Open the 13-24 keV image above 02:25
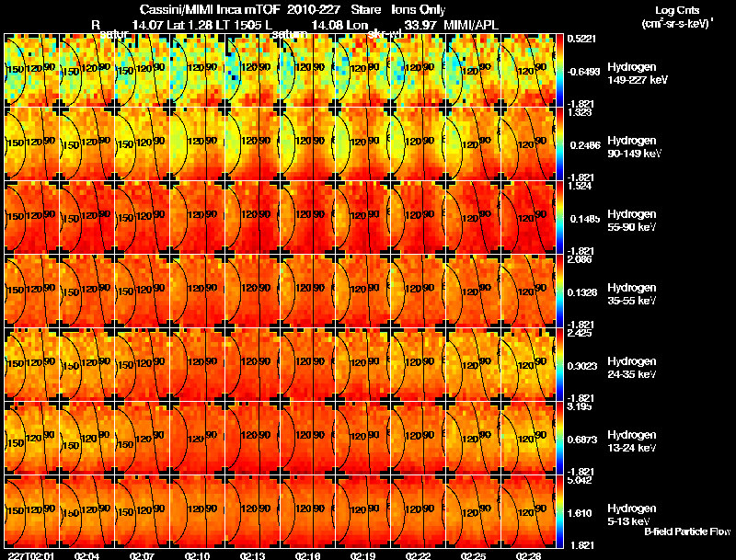Viewport: 736px width, 560px height. click(x=474, y=439)
